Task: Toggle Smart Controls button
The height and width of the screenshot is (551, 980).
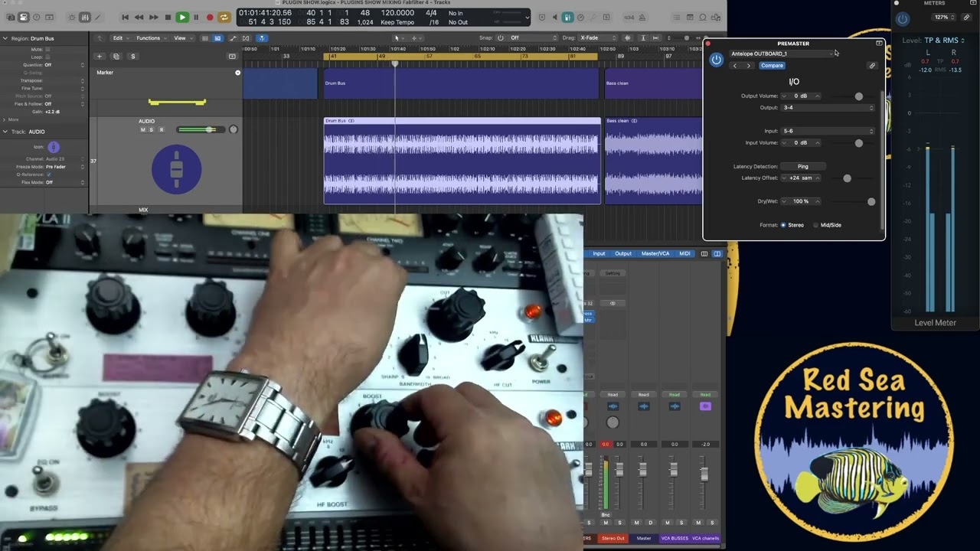Action: 72,17
